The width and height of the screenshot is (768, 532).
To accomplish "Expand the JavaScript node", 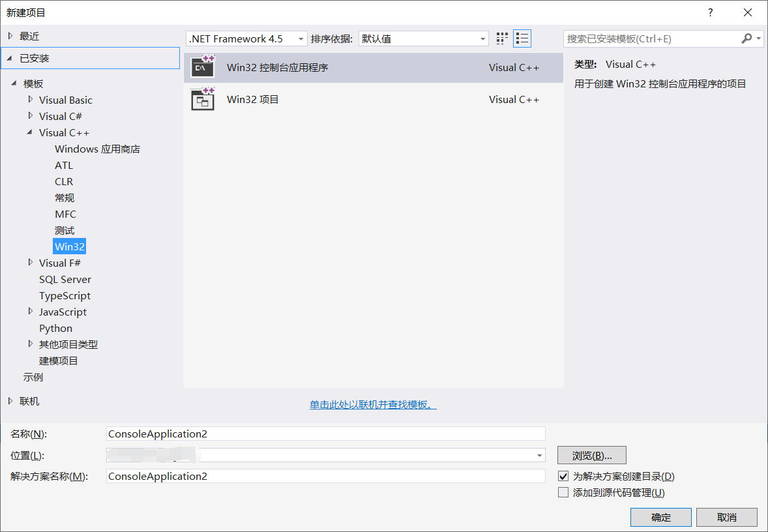I will (31, 312).
